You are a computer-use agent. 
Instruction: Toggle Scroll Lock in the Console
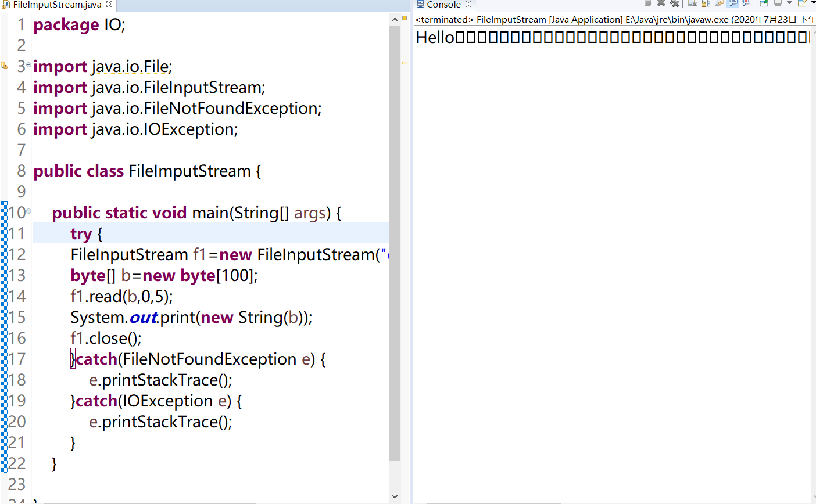pos(706,3)
